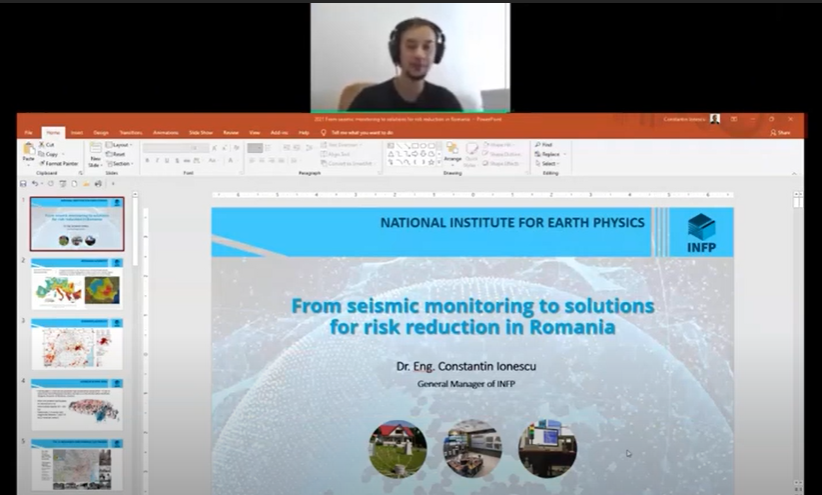The image size is (822, 495).
Task: Open the Copy dropdown arrow
Action: point(63,154)
